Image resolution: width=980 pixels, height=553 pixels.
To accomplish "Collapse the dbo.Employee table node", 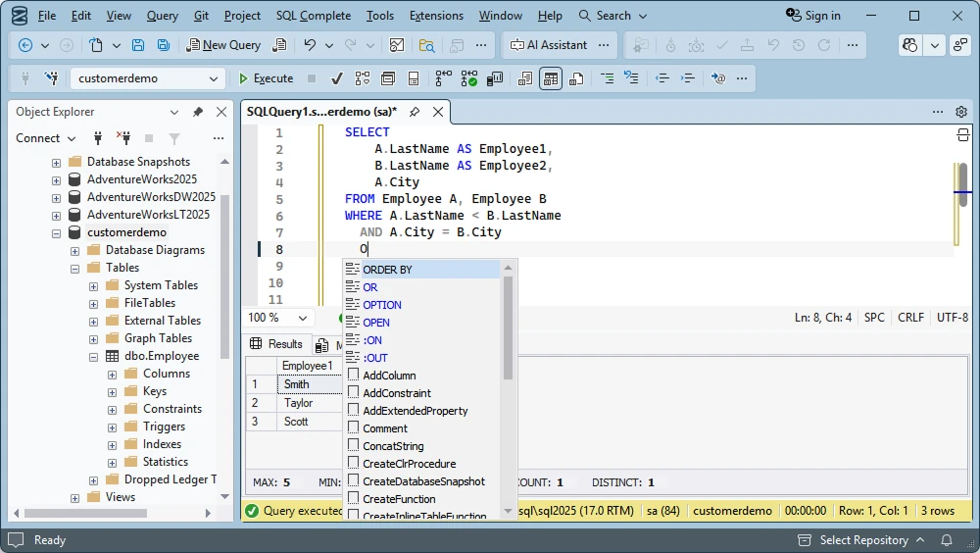I will point(94,357).
